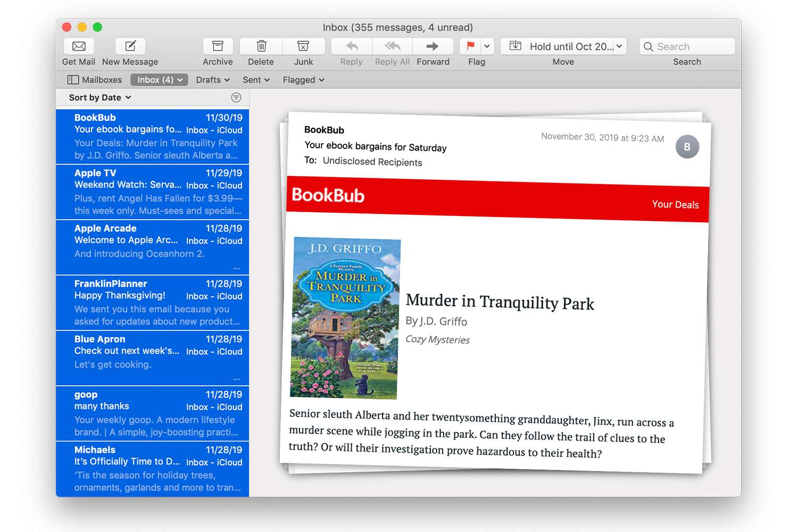
Task: Select the BookBub 11/30/19 message
Action: click(152, 137)
